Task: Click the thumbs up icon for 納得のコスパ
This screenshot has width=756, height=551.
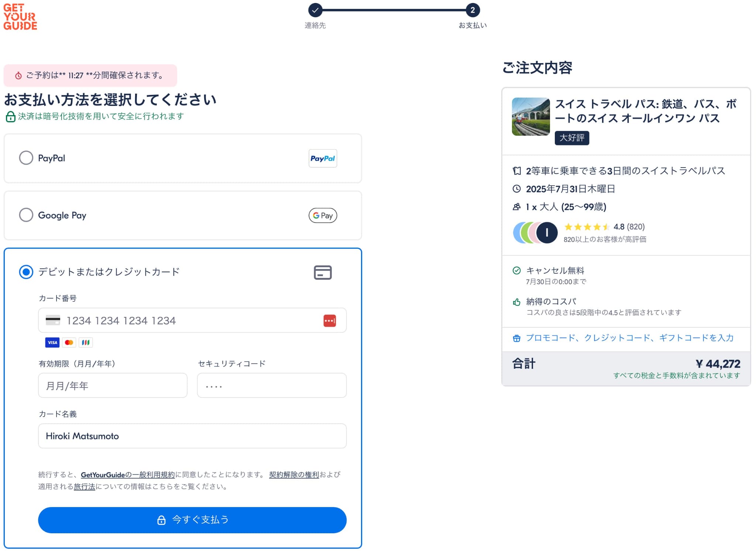Action: 517,302
